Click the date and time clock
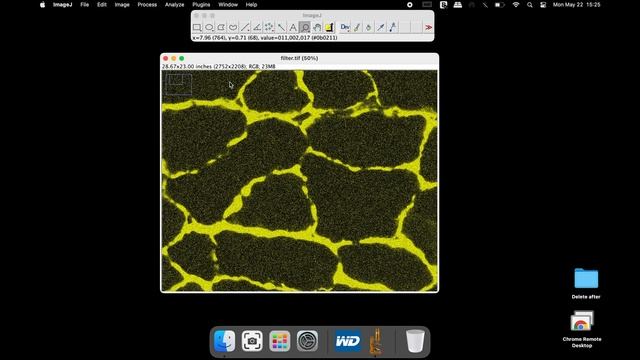Screen dimensions: 640x360 [x=576, y=5]
